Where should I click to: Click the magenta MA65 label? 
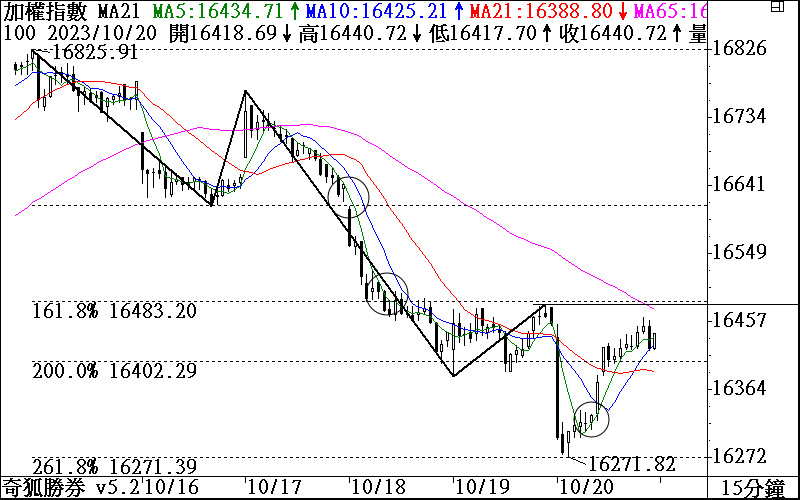pos(670,10)
